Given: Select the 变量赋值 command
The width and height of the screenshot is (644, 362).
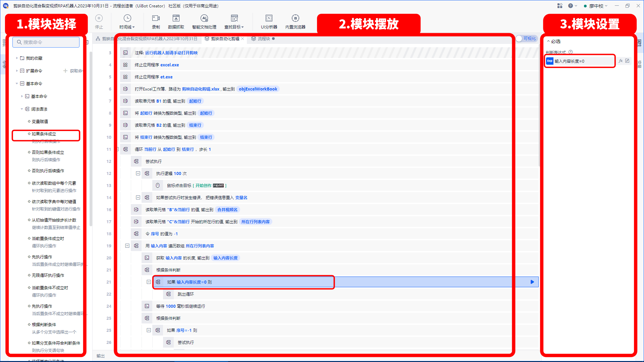Looking at the screenshot, I should (x=40, y=121).
